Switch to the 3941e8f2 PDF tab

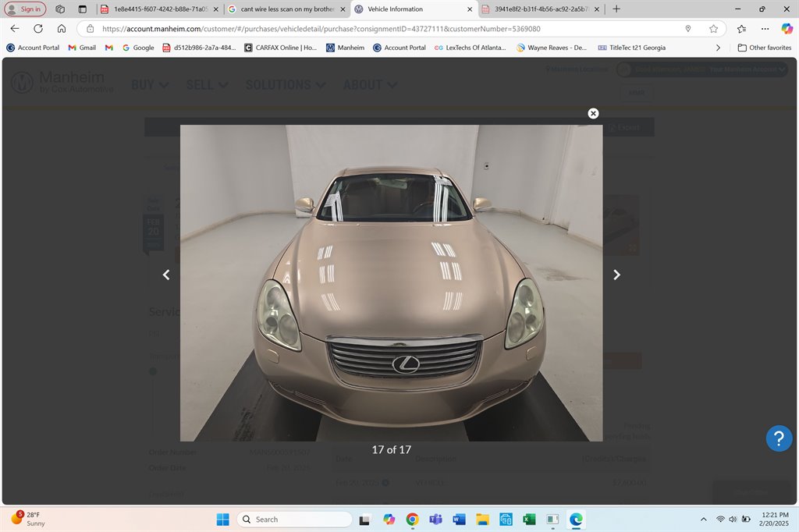(542, 9)
